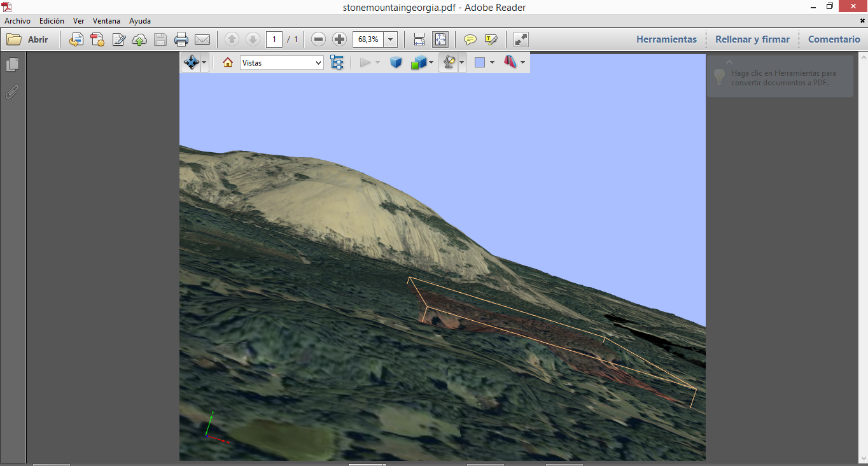868x466 pixels.
Task: Click the 3D rotate tool icon
Action: tap(191, 62)
